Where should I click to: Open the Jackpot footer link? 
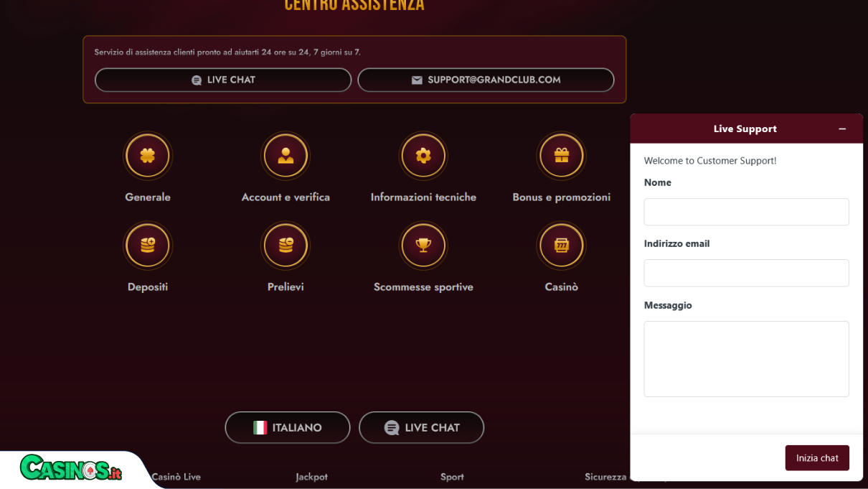click(x=312, y=477)
